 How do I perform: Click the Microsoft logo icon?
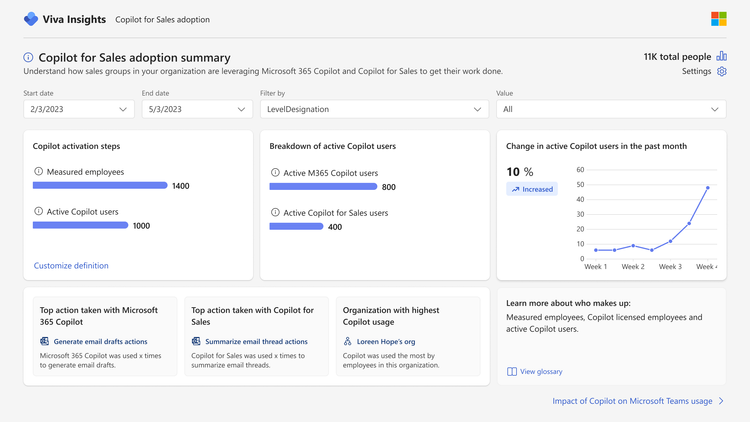pyautogui.click(x=718, y=19)
